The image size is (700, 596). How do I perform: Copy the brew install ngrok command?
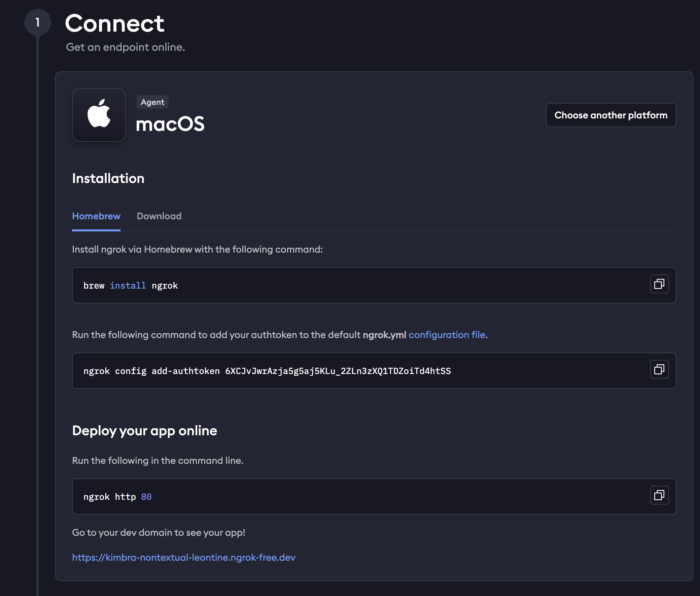[x=659, y=284]
